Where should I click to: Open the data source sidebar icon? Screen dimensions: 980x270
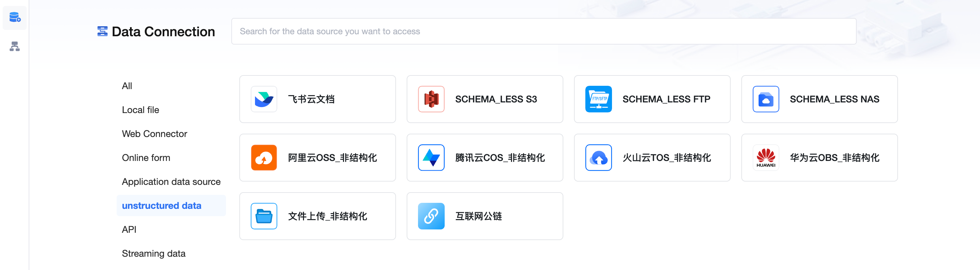tap(15, 18)
